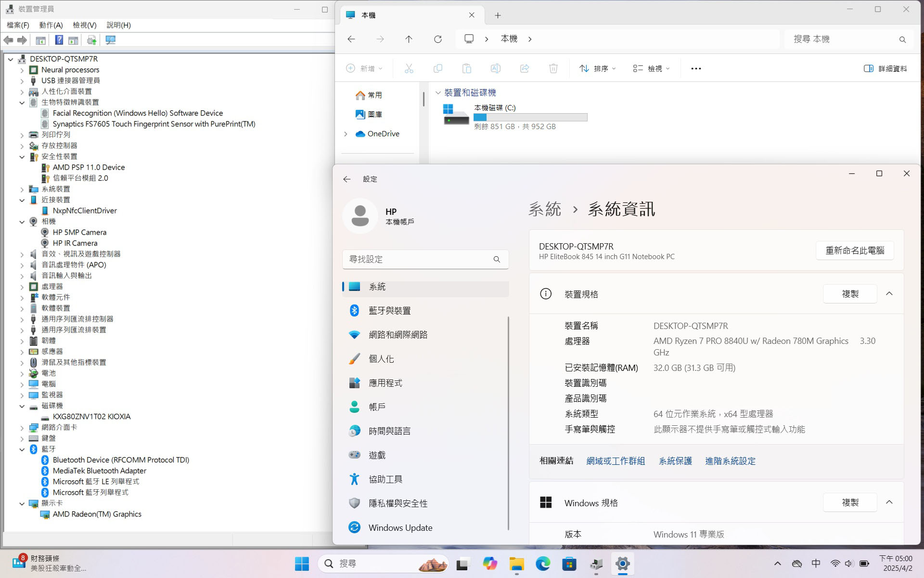The width and height of the screenshot is (924, 578).
Task: Collapse the Bluetooth (藍牙) tree node
Action: click(22, 449)
